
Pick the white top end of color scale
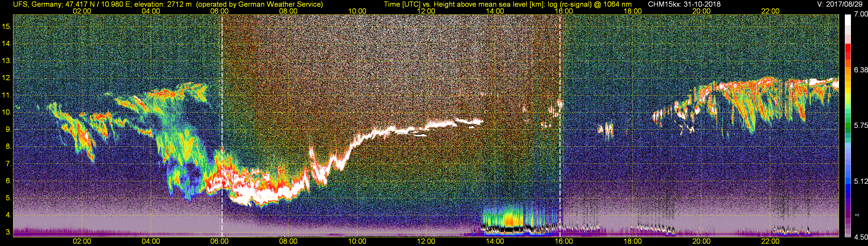click(x=847, y=20)
